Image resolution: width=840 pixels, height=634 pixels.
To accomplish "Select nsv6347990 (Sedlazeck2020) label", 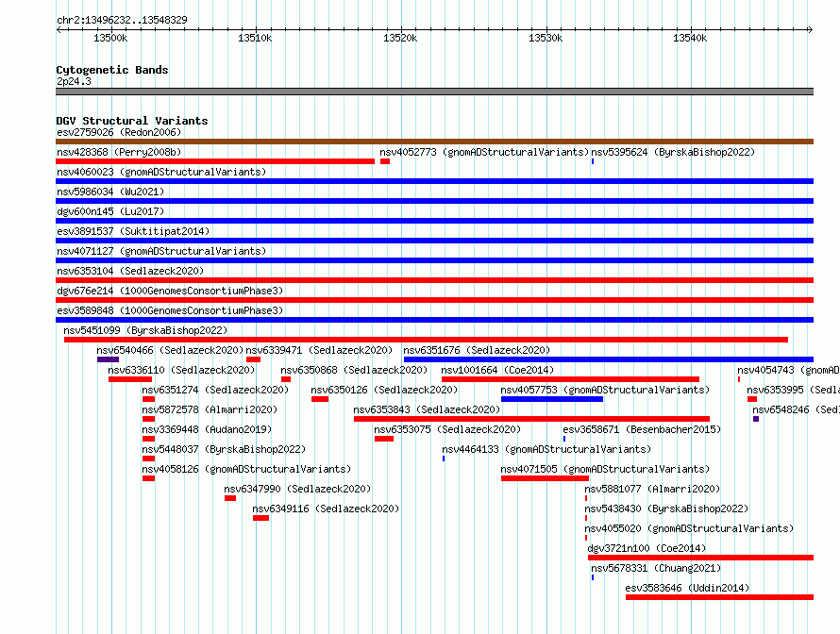I will tap(297, 489).
